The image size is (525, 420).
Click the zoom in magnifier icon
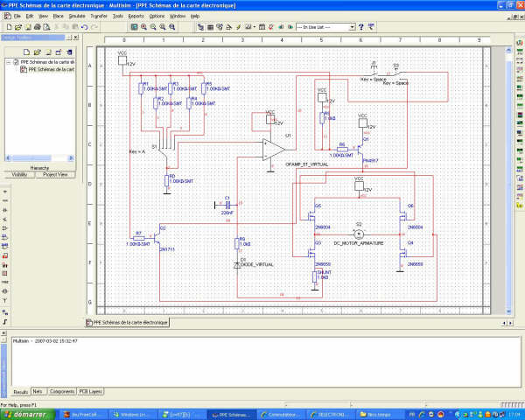click(x=143, y=27)
